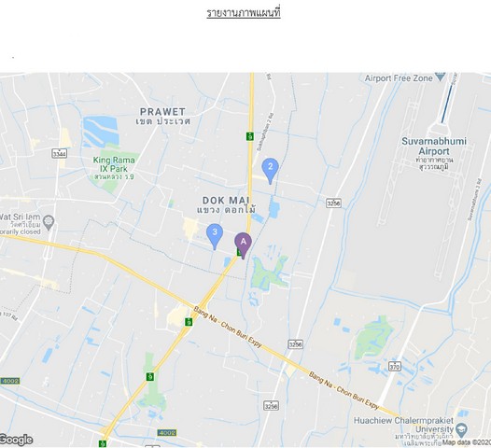This screenshot has height=448, width=491.
Task: Select the blue map pin number 3
Action: pos(215,236)
